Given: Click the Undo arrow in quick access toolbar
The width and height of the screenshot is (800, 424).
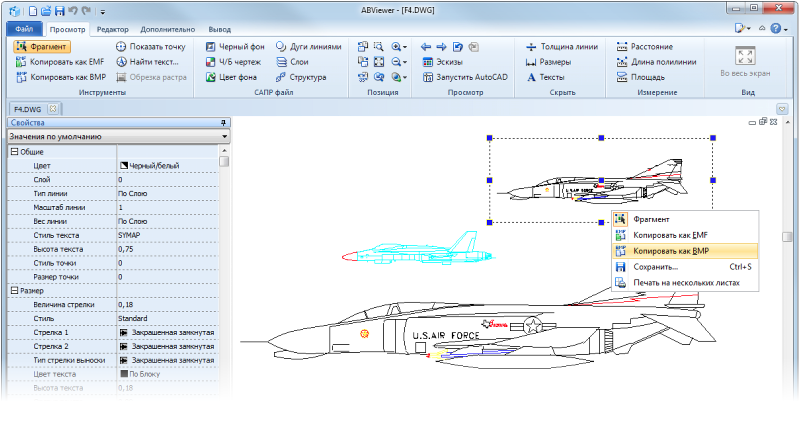Looking at the screenshot, I should (x=72, y=11).
